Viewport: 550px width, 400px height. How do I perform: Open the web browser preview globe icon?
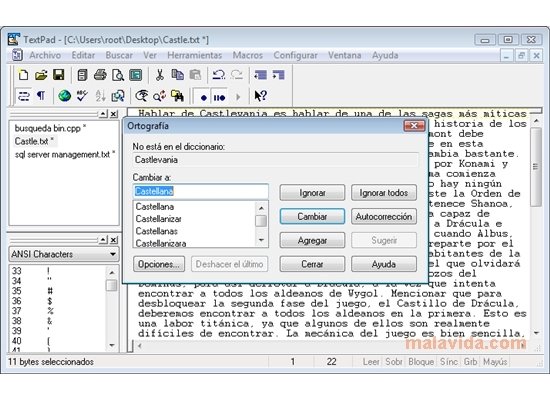point(65,96)
